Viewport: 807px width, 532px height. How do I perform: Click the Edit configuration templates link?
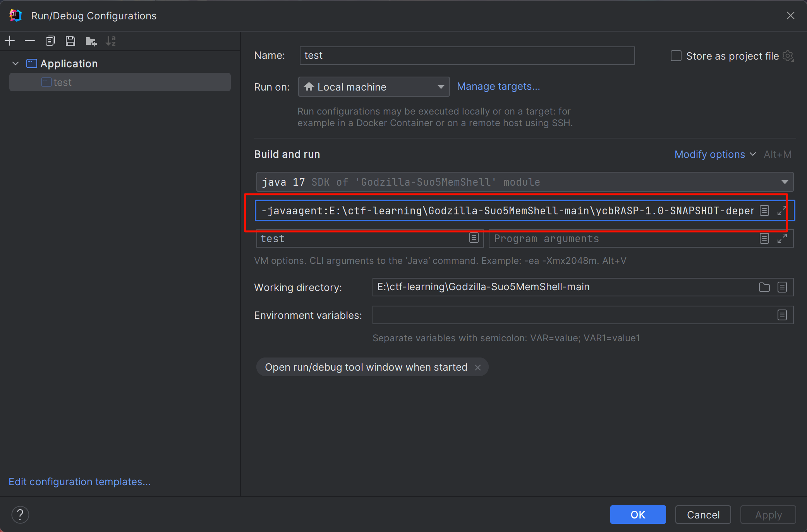point(79,482)
